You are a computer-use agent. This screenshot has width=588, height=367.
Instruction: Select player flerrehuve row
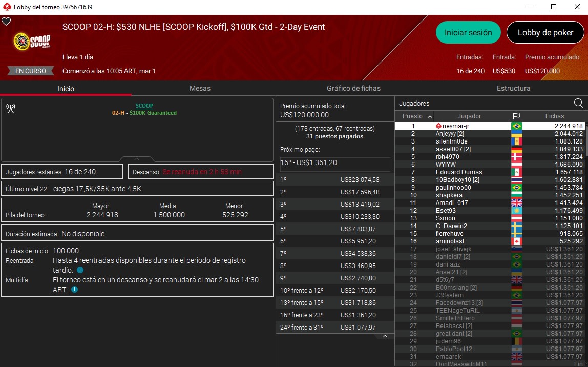coord(489,234)
